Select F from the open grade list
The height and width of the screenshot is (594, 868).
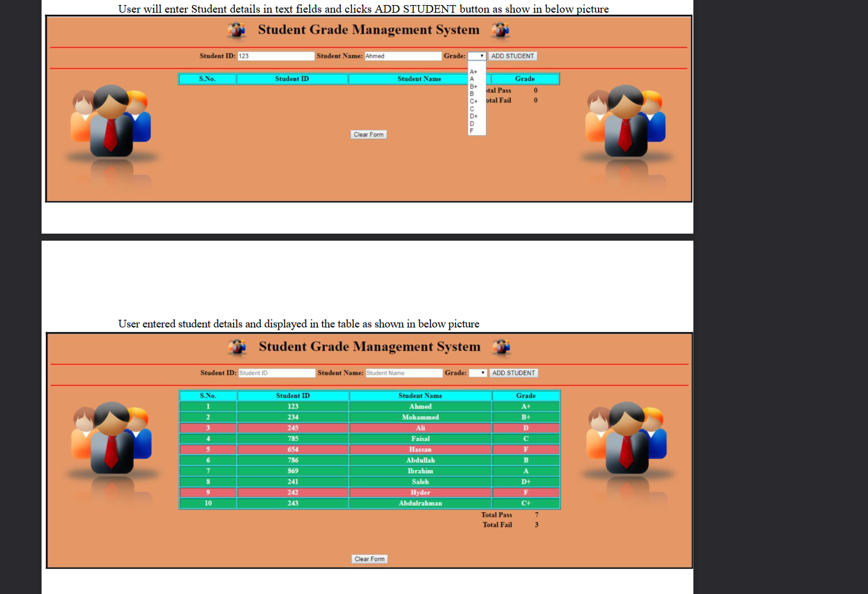[x=472, y=131]
